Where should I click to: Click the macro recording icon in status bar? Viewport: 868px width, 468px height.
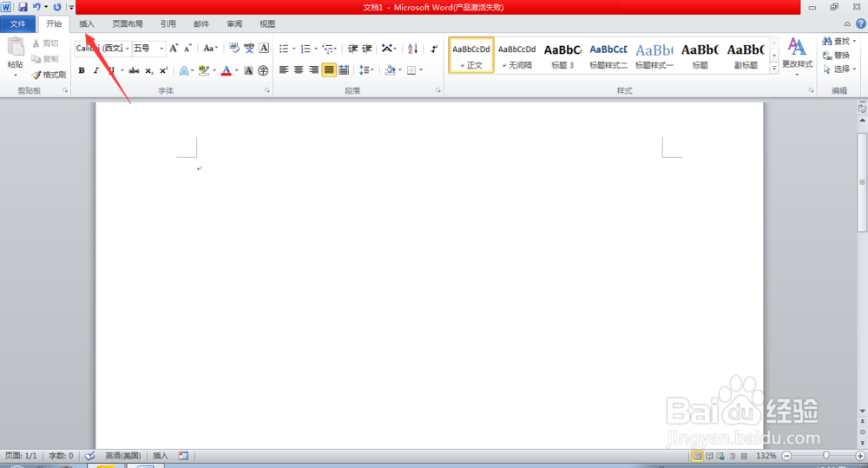[x=183, y=456]
